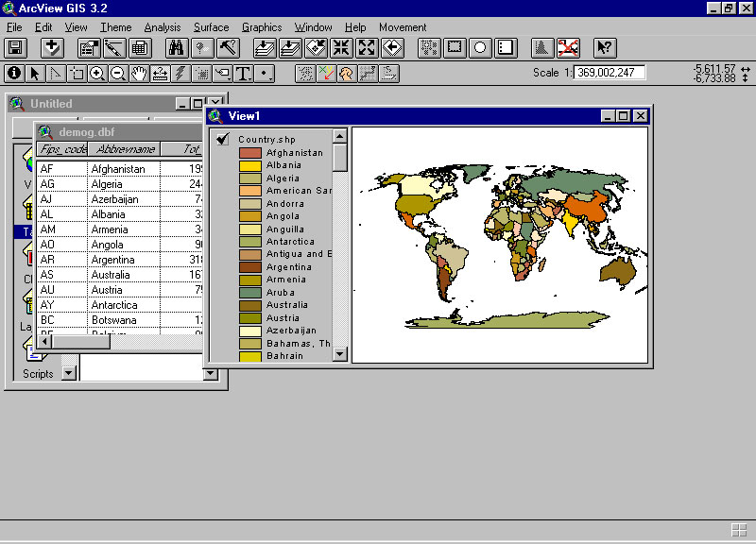Click the context Help pointer icon
Viewport: 756px width, 544px height.
tap(605, 48)
